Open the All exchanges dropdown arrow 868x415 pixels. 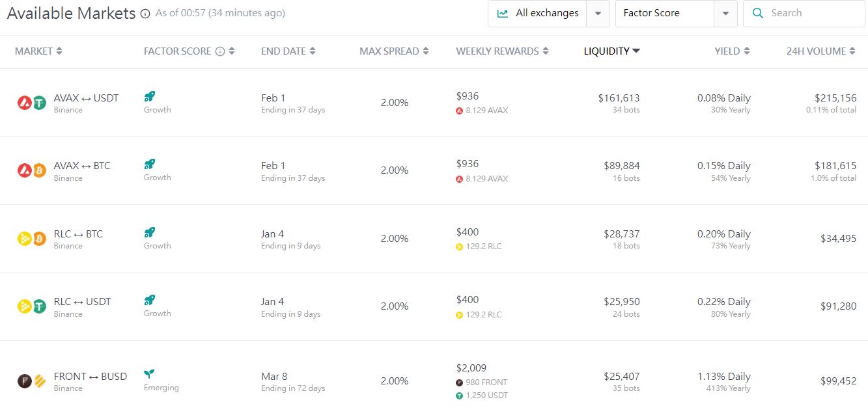598,14
